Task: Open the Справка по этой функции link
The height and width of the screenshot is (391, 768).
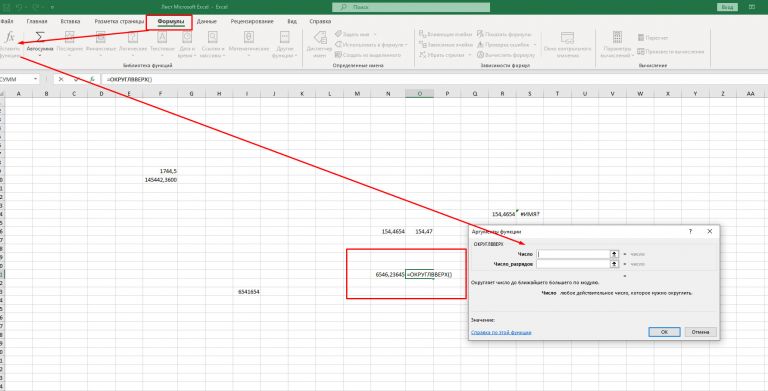Action: point(501,332)
